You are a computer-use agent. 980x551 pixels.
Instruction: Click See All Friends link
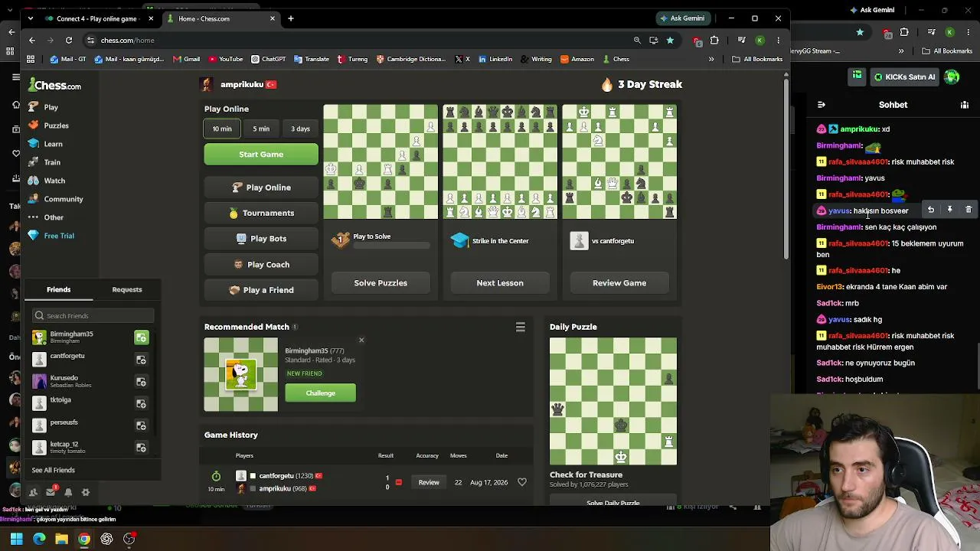pos(53,470)
